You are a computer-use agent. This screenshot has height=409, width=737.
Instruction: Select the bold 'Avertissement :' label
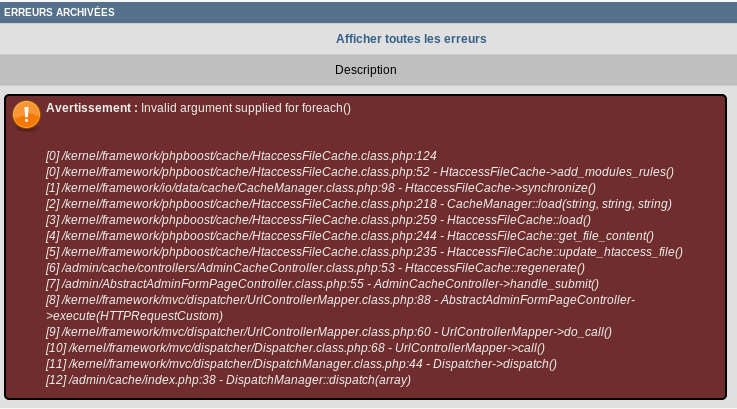[92, 107]
